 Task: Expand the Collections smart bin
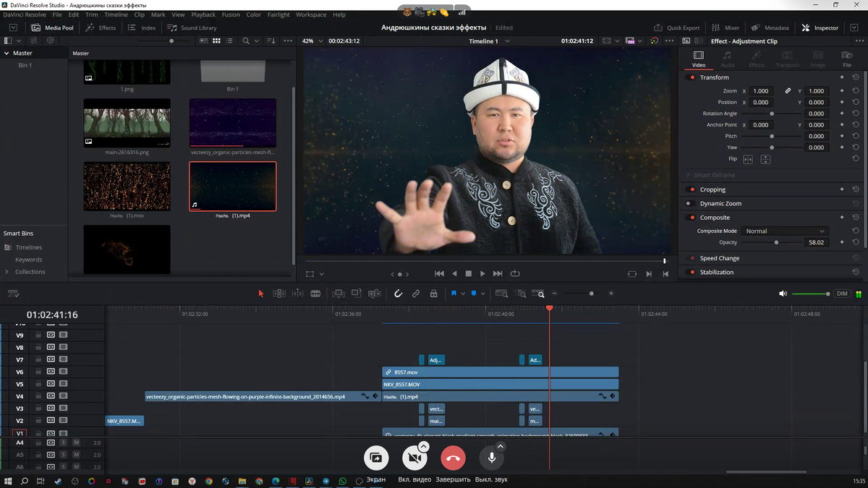(x=7, y=272)
